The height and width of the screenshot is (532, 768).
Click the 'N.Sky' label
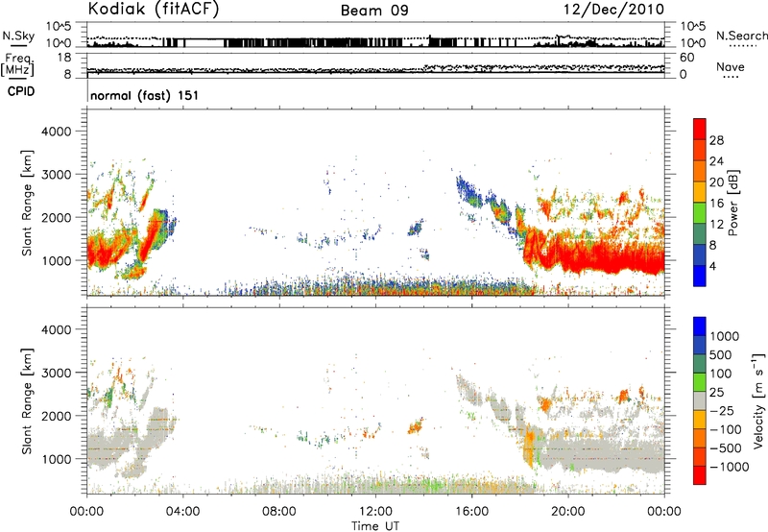coord(18,36)
